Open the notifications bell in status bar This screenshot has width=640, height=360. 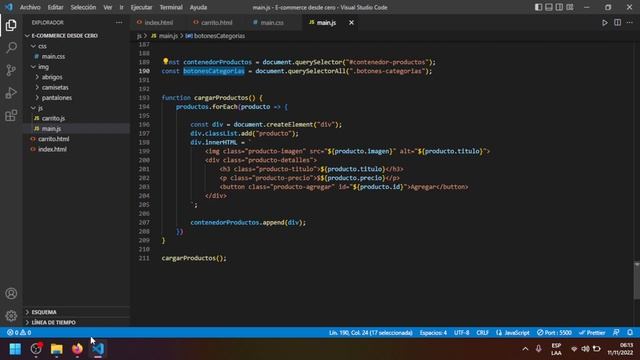click(630, 333)
